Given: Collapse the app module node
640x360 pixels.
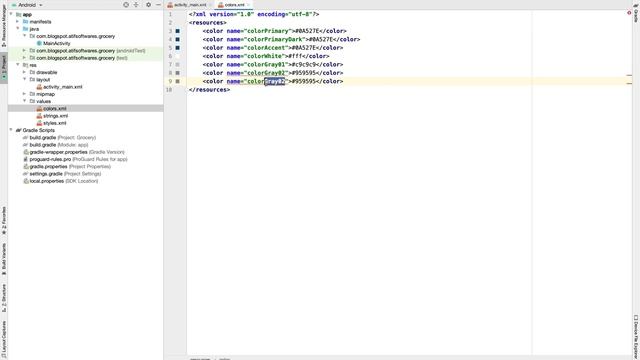Looking at the screenshot, I should (x=11, y=14).
